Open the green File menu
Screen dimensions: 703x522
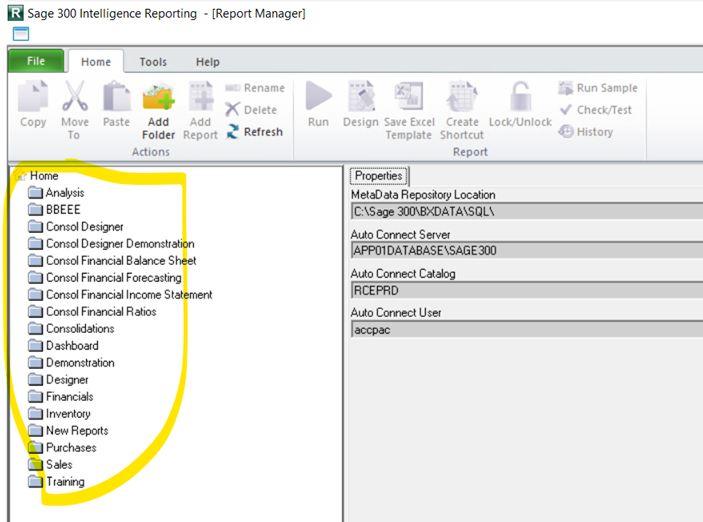[x=36, y=61]
